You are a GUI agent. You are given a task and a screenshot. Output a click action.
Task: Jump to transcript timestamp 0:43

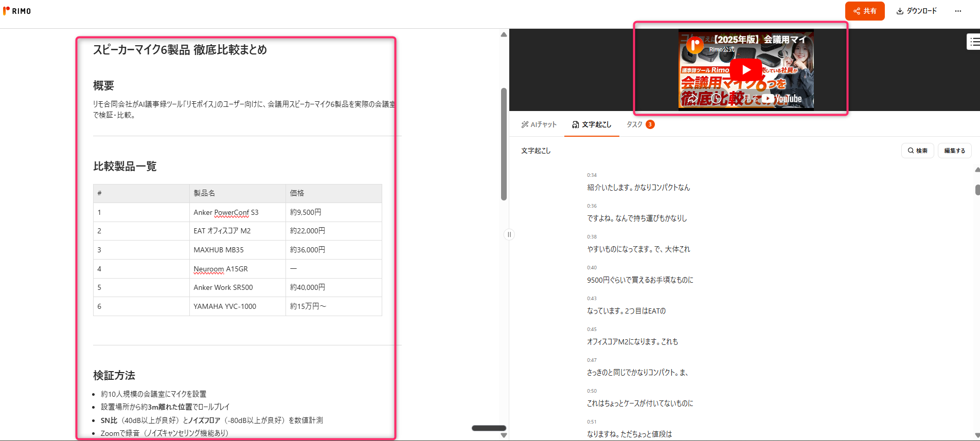pos(592,299)
